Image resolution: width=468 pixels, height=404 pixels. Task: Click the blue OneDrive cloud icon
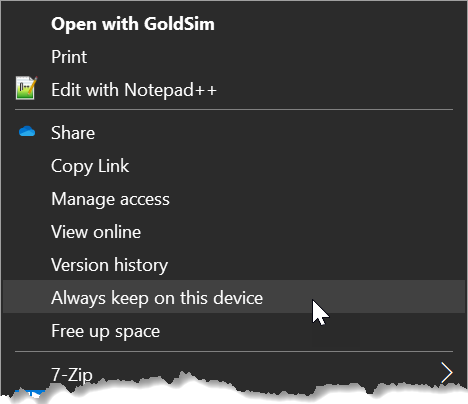[27, 132]
